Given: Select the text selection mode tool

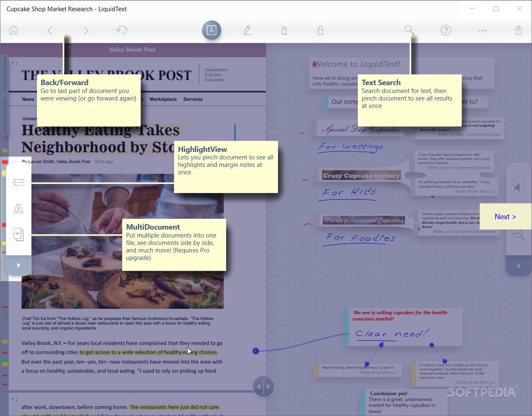Looking at the screenshot, I should [x=212, y=30].
